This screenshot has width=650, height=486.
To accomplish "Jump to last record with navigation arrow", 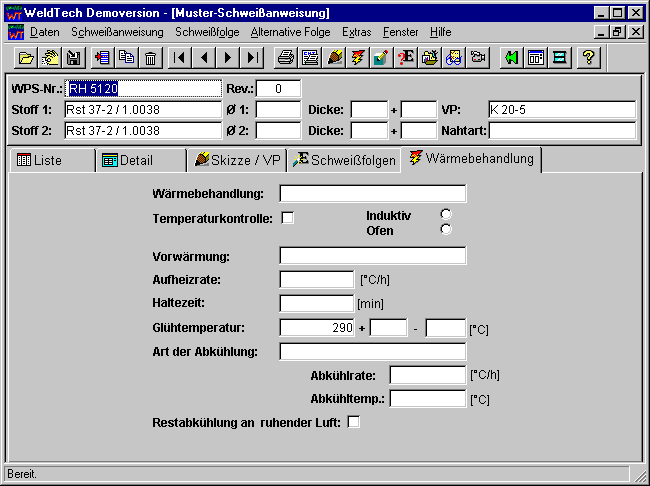I will tap(253, 57).
